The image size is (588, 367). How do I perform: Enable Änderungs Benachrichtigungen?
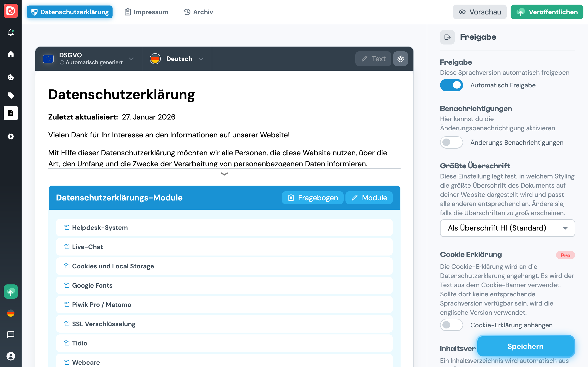[451, 142]
